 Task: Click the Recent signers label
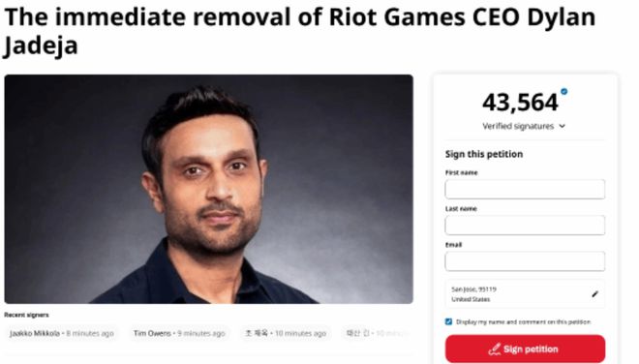(26, 315)
